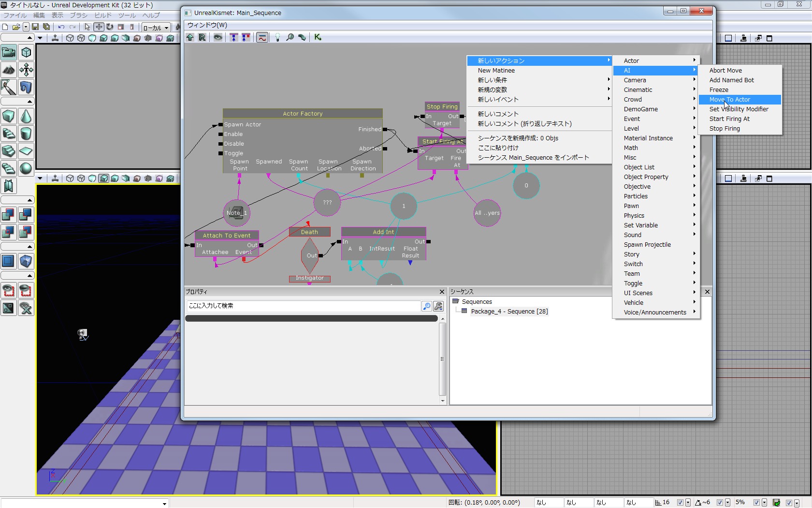
Task: Select the Camera mode tool in left toolbox
Action: 9,52
